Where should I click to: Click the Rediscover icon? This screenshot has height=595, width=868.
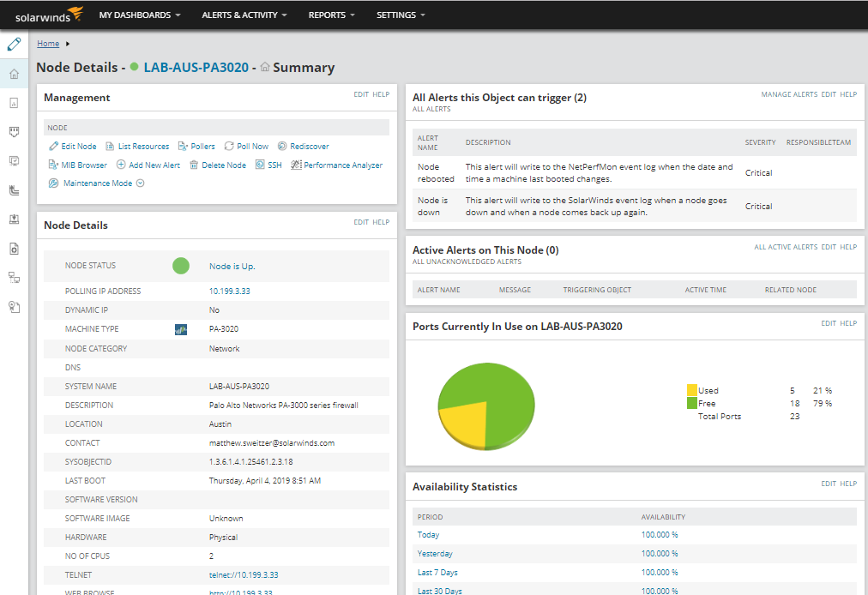click(282, 146)
